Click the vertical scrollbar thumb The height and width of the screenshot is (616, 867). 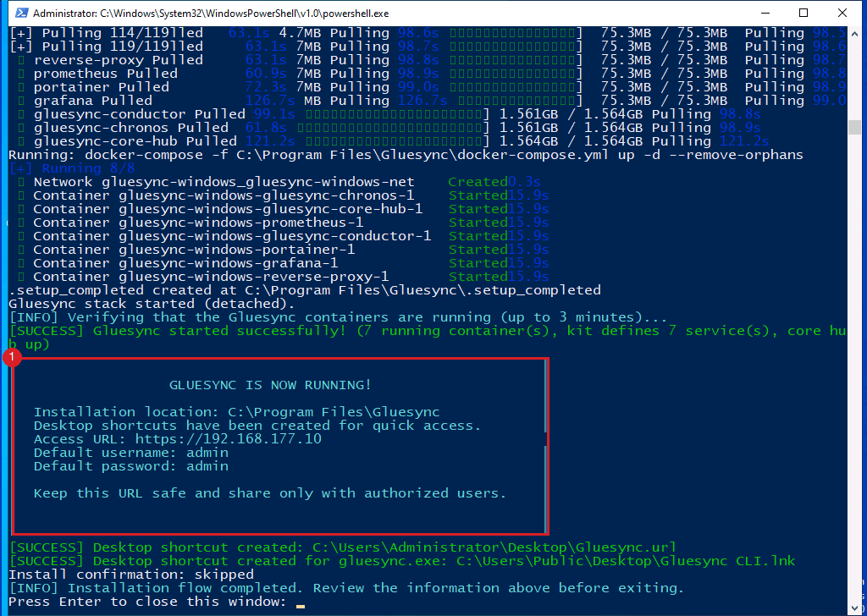[854, 127]
